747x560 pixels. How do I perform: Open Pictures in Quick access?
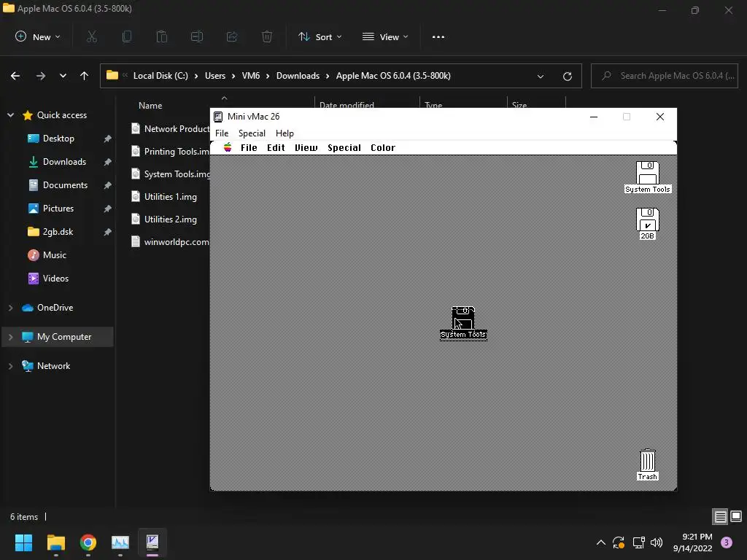pos(58,209)
